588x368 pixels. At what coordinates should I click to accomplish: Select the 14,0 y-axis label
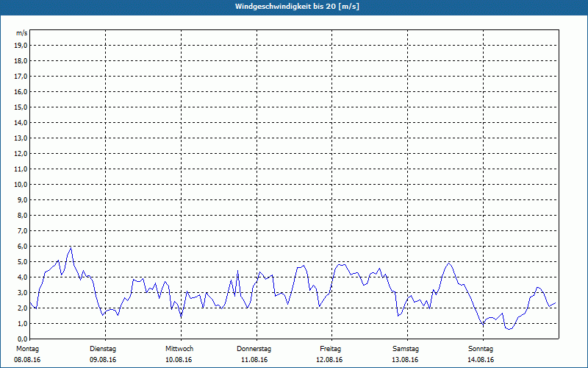coord(21,122)
